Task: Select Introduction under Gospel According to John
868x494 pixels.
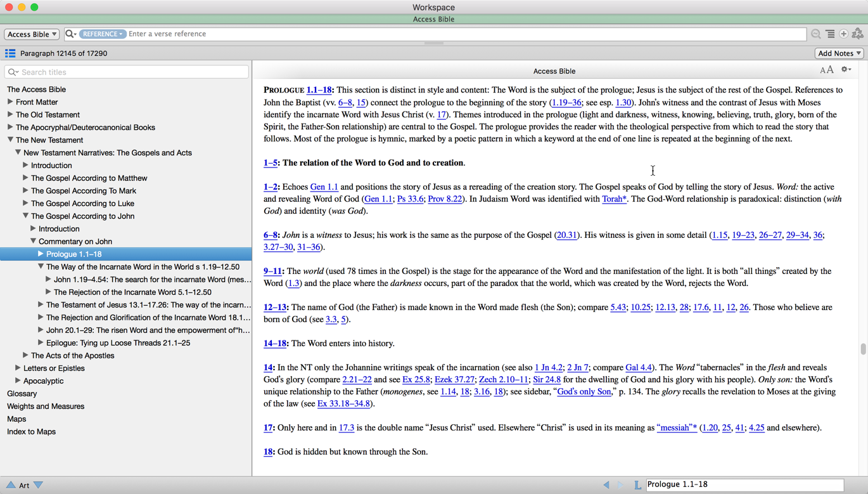Action: click(59, 229)
